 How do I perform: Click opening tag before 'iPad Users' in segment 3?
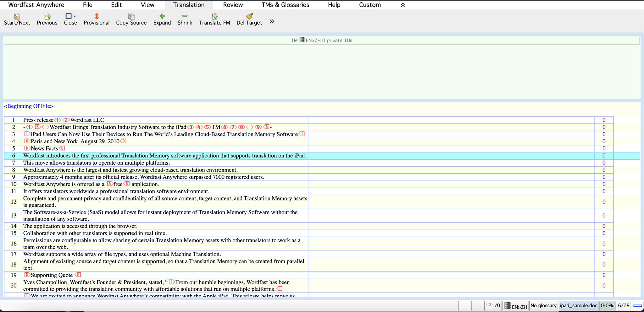[27, 134]
